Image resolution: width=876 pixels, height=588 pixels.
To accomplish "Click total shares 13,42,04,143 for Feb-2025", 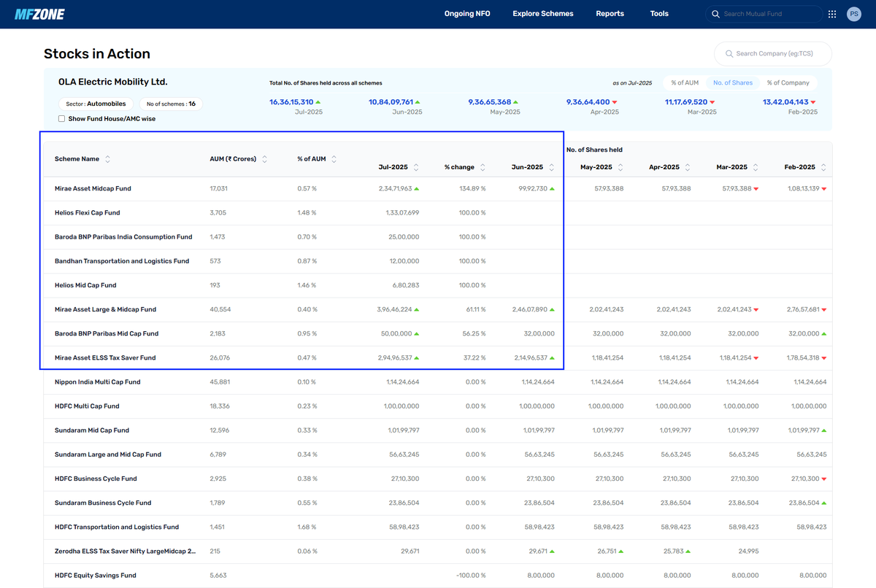I will 785,102.
